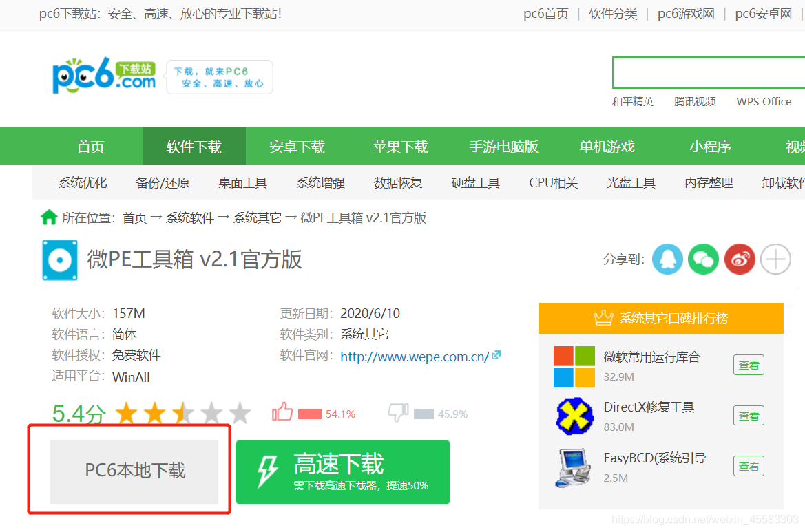Screen dimensions: 805x532
Task: Select 备份/还原 subcategory
Action: tap(163, 182)
